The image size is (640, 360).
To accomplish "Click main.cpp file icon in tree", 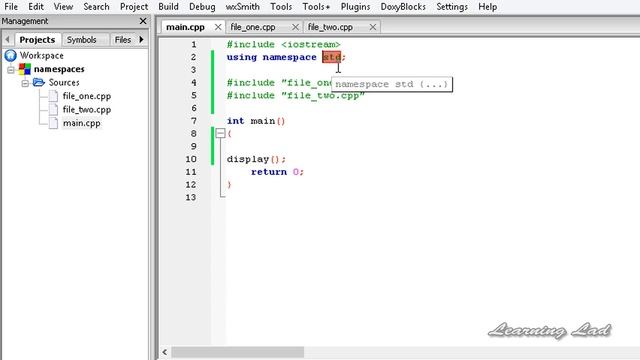I will [53, 123].
